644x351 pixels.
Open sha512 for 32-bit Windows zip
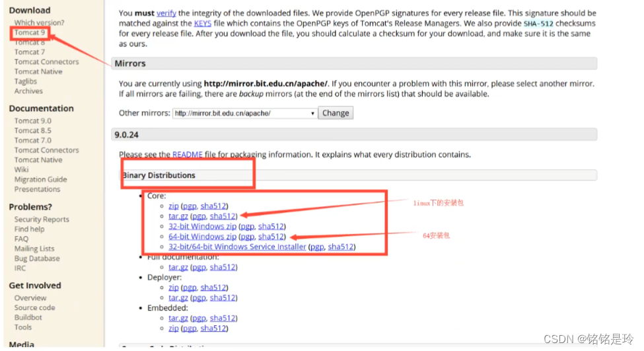click(x=271, y=227)
